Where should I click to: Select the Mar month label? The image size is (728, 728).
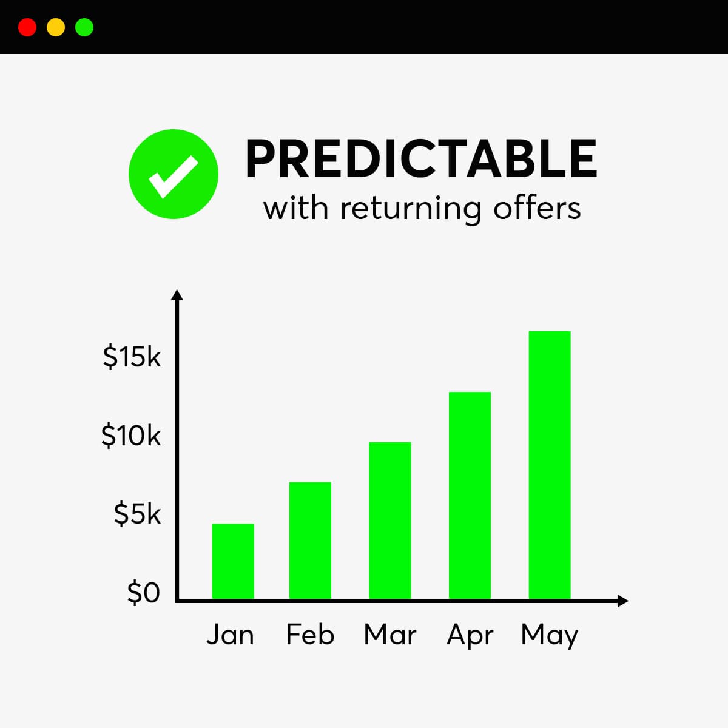tap(390, 635)
